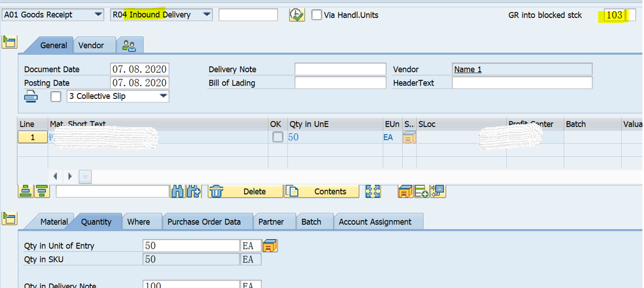The height and width of the screenshot is (288, 644).
Task: Click the Batch column header
Action: (x=592, y=124)
